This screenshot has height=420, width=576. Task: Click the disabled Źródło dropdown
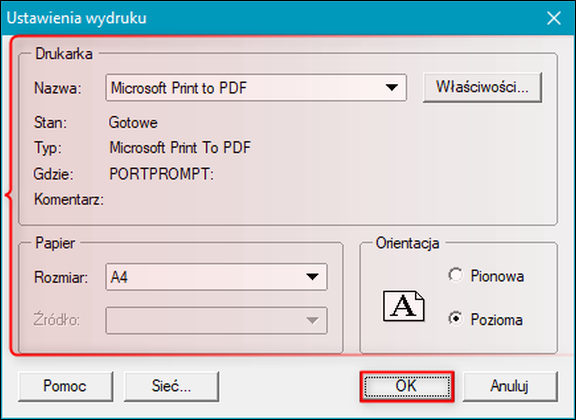(216, 320)
